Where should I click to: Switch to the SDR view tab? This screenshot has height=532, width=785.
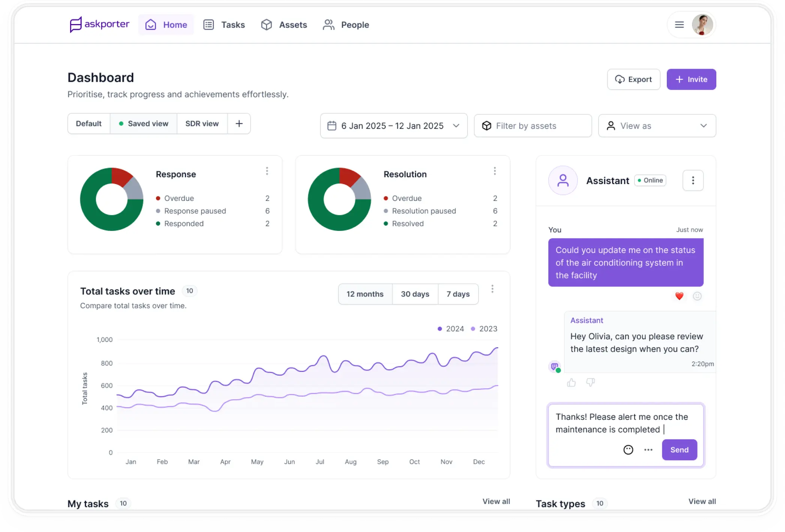202,123
